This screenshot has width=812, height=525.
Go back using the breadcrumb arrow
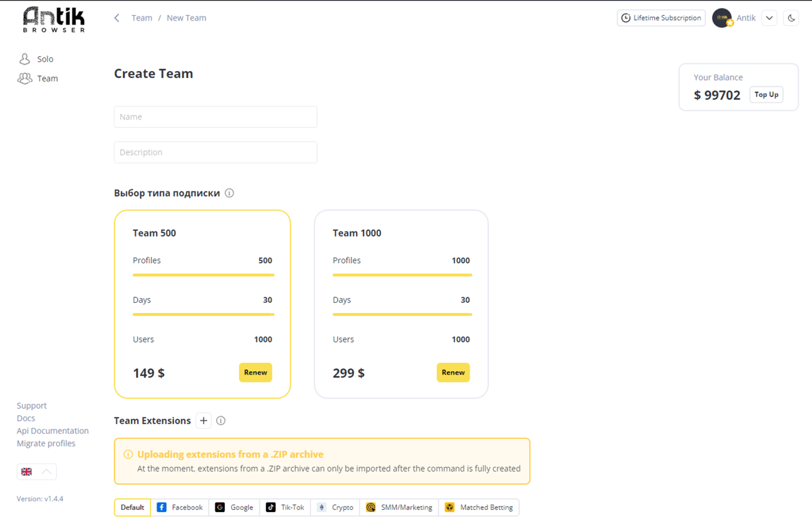point(117,18)
